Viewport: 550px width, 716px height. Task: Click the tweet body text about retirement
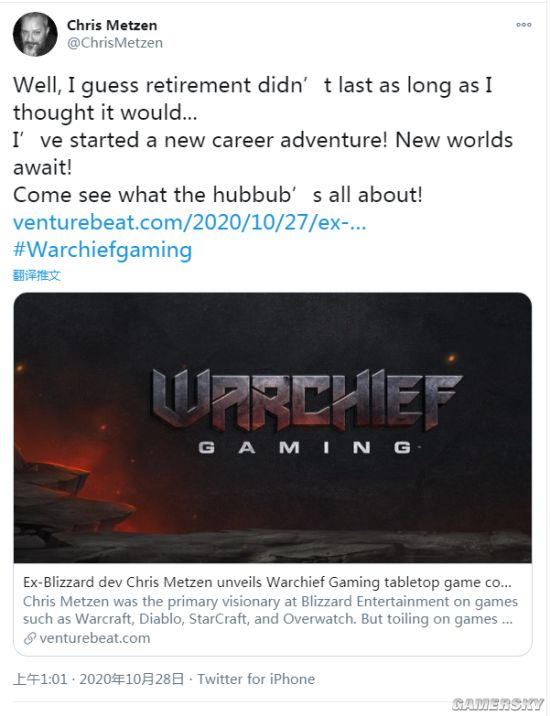253,99
